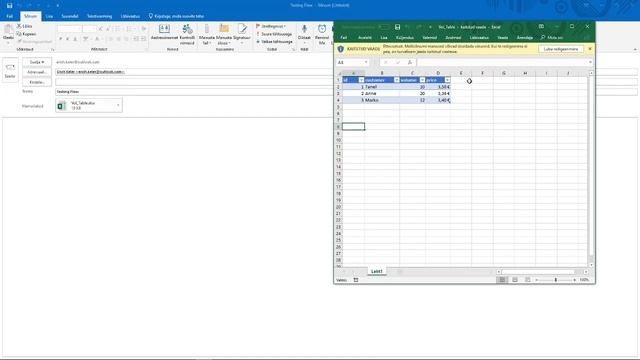640x360 pixels.
Task: Switch to Outlook Tekstivorming tab
Action: [100, 16]
